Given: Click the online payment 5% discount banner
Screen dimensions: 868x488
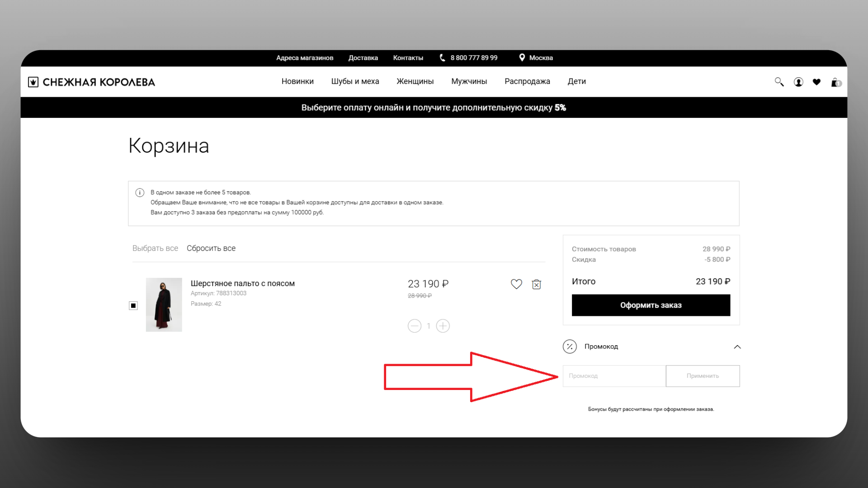Looking at the screenshot, I should [x=434, y=108].
